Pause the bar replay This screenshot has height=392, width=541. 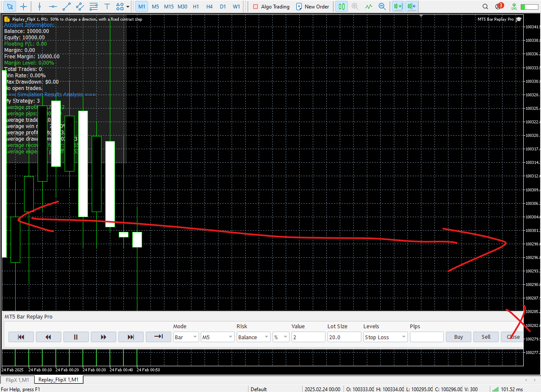pos(76,337)
